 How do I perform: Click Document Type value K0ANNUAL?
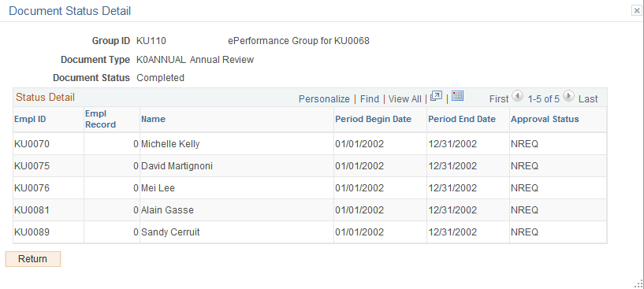(x=161, y=60)
